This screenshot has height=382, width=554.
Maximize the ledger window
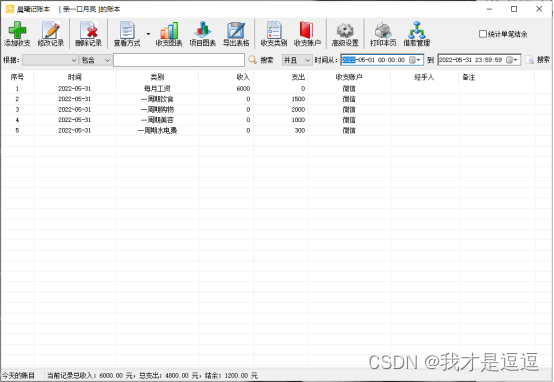(x=514, y=9)
